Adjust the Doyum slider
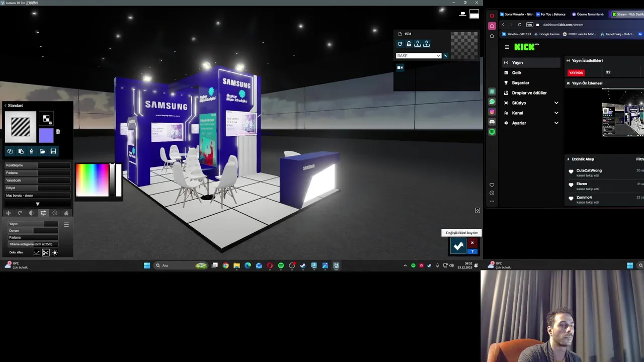Image resolution: width=644 pixels, height=362 pixels. [x=33, y=231]
